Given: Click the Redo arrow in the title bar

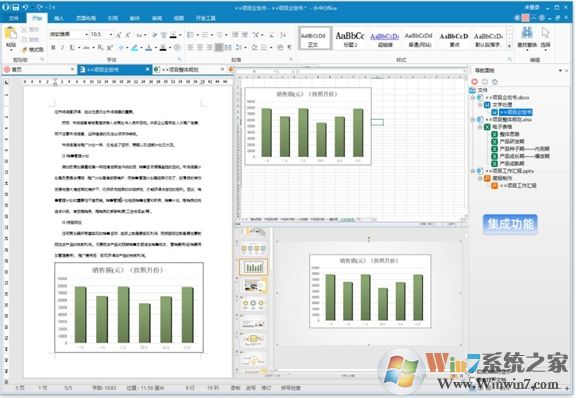Looking at the screenshot, I should click(x=40, y=7).
